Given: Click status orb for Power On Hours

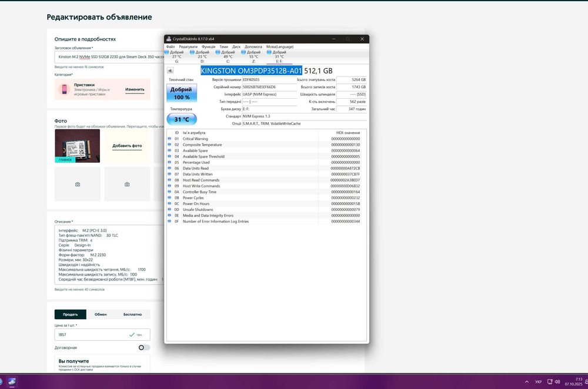Looking at the screenshot, I should tap(169, 203).
